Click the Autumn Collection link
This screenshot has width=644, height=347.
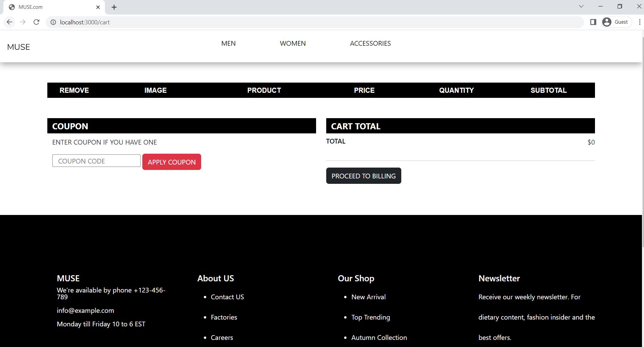(x=379, y=337)
